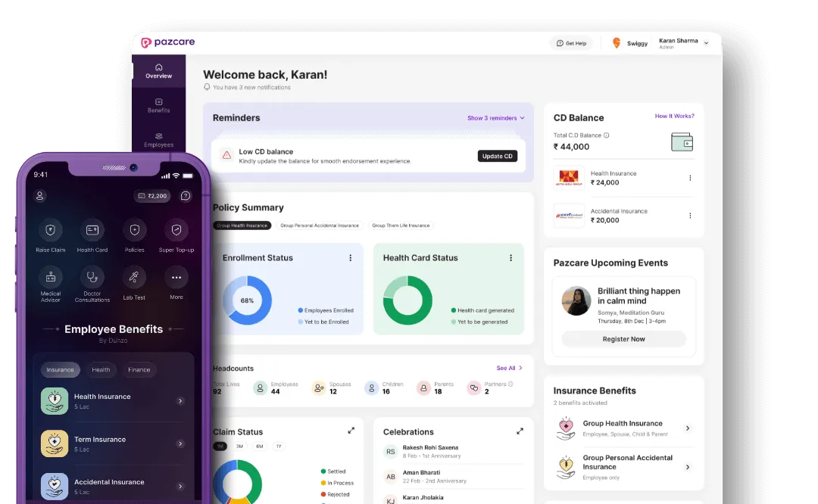The image size is (818, 504).
Task: Tap Medical Advisor icon on phone
Action: click(51, 277)
